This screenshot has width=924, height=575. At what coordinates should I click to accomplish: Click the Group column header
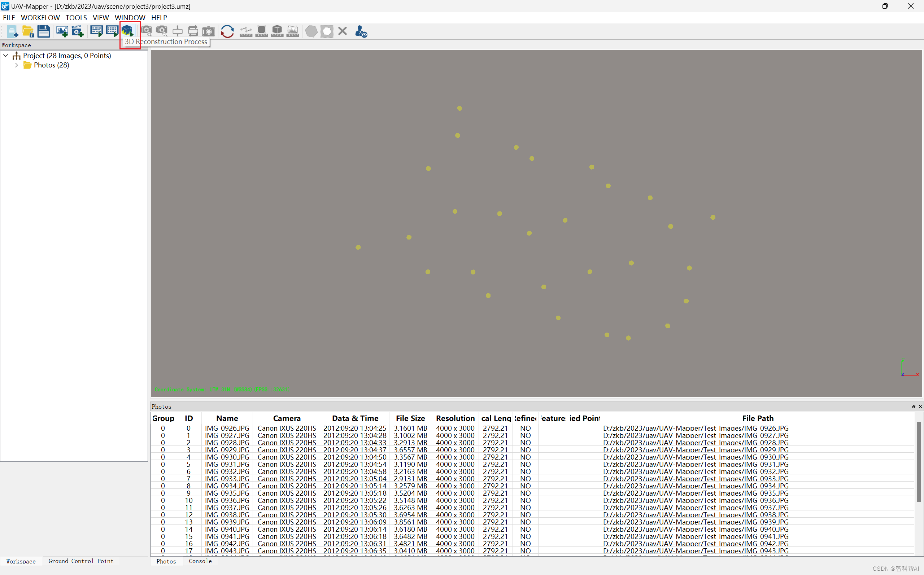[x=163, y=418]
